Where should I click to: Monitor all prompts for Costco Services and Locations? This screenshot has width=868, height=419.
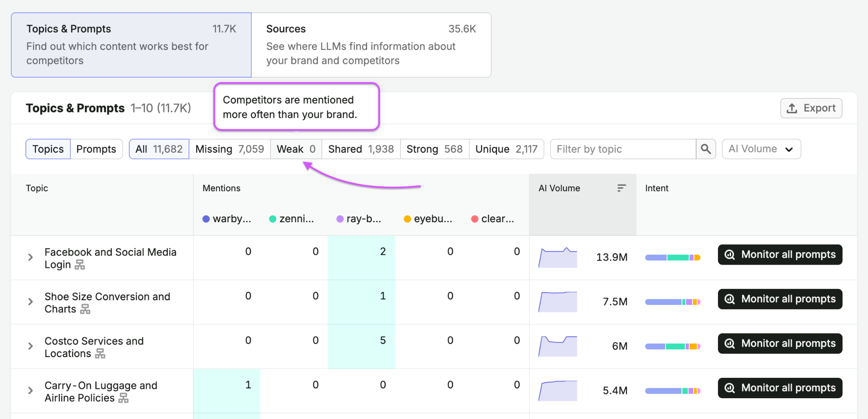(x=780, y=344)
